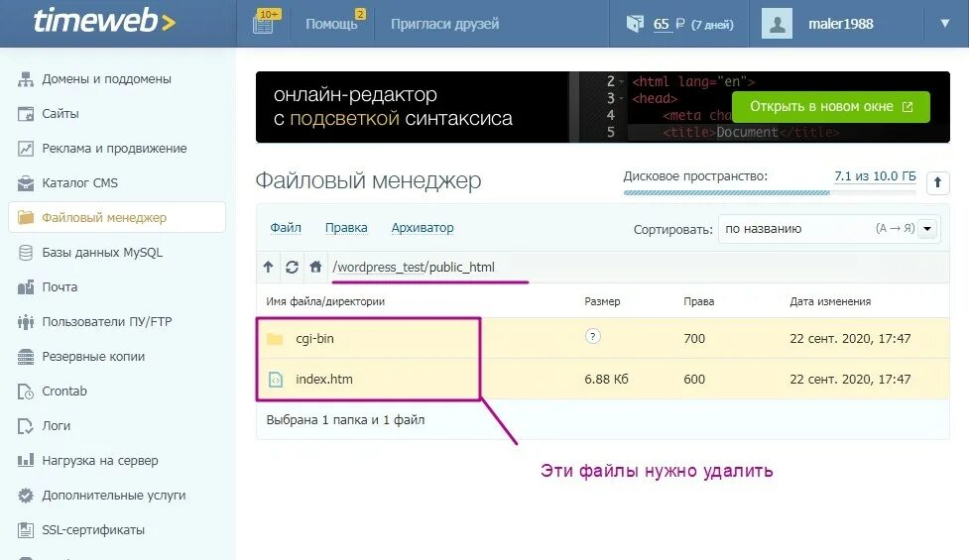Click the Базы данных MySQL icon

[26, 253]
